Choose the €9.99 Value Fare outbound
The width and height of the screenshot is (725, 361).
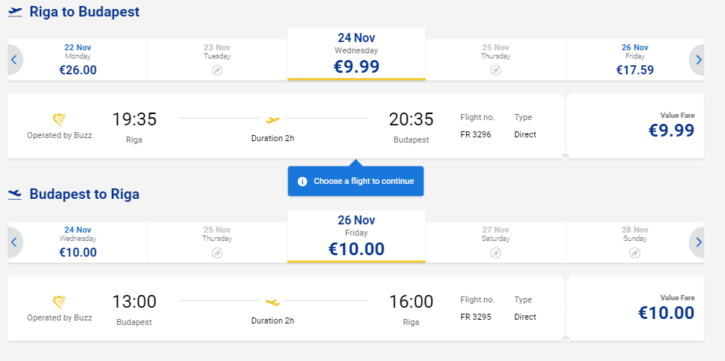[634, 126]
